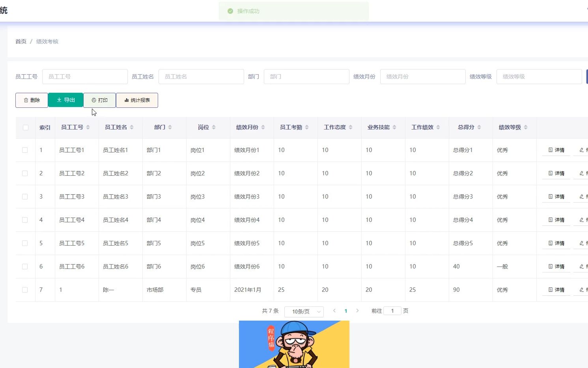Image resolution: width=588 pixels, height=368 pixels.
Task: Open the 10条/页 page size dropdown
Action: [x=304, y=312]
